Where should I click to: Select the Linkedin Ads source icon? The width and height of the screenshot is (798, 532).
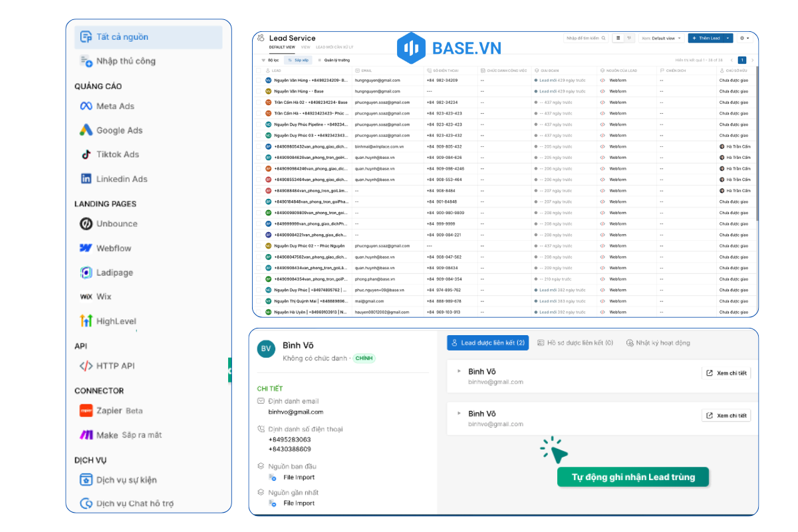86,178
